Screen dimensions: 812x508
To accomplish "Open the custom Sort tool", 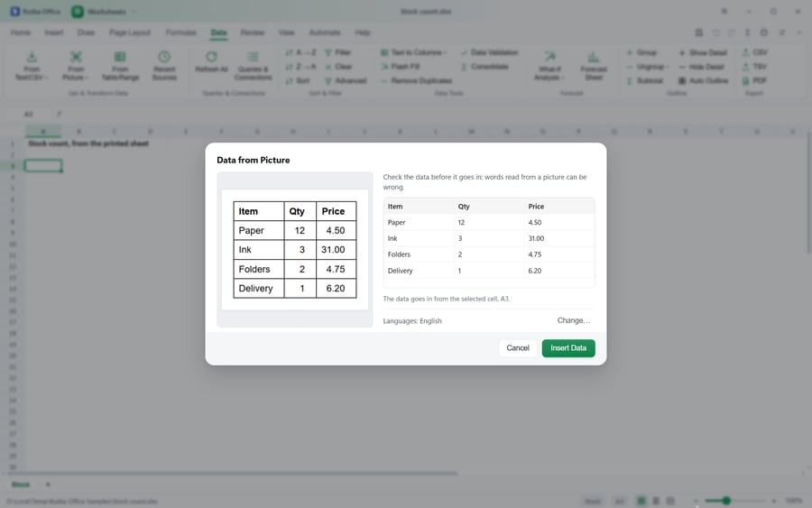I will click(x=298, y=80).
